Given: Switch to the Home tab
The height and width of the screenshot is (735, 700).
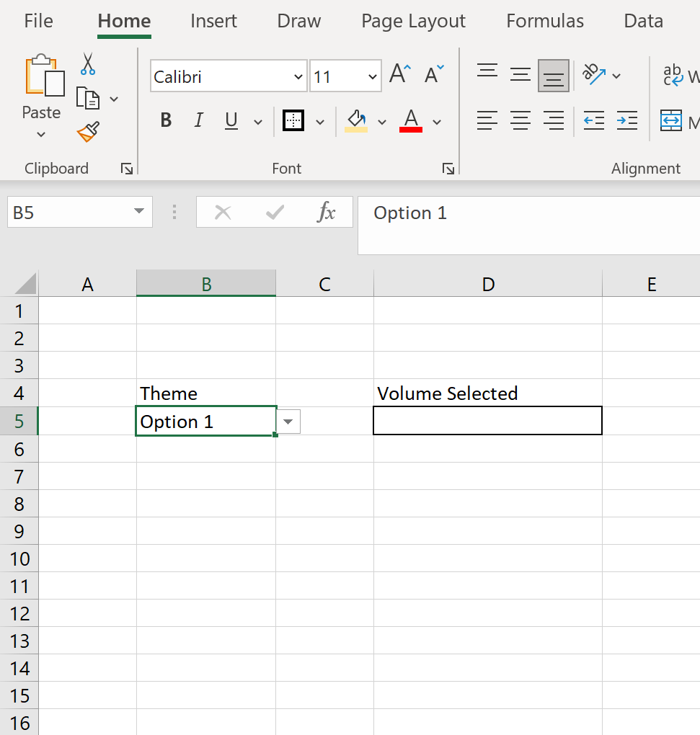Looking at the screenshot, I should coord(124,21).
